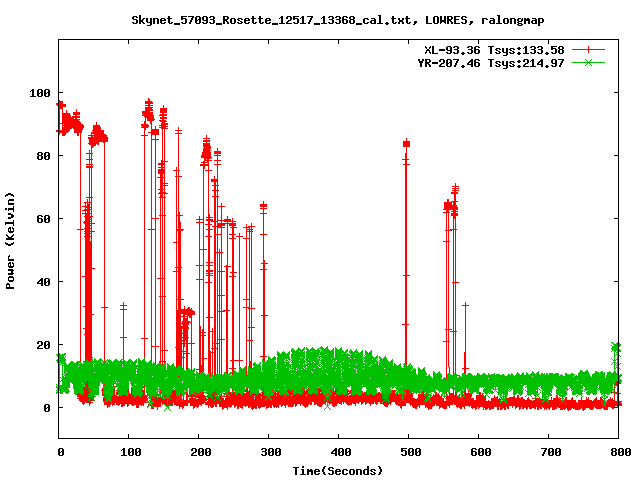Image resolution: width=640 pixels, height=480 pixels.
Task: Click x-axis tick label 100
Action: coord(131,452)
